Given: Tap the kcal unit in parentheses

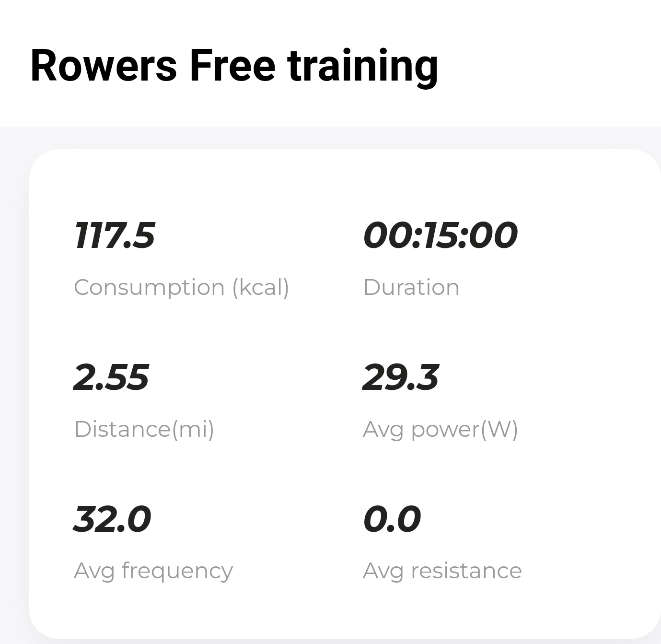Looking at the screenshot, I should [x=261, y=288].
